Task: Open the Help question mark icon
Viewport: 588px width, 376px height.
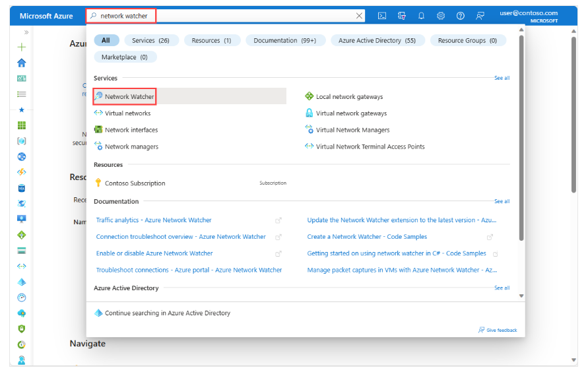Action: pyautogui.click(x=460, y=16)
